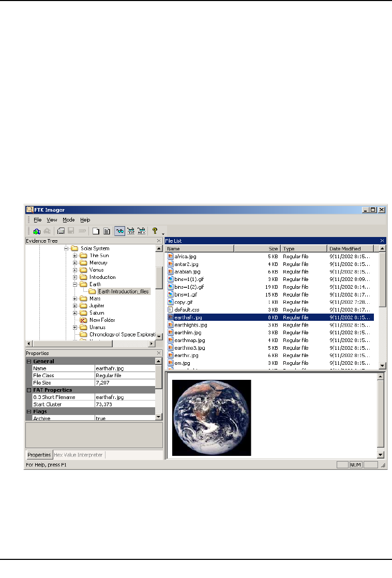
Task: Select antar2.jpg file icon
Action: (x=171, y=264)
